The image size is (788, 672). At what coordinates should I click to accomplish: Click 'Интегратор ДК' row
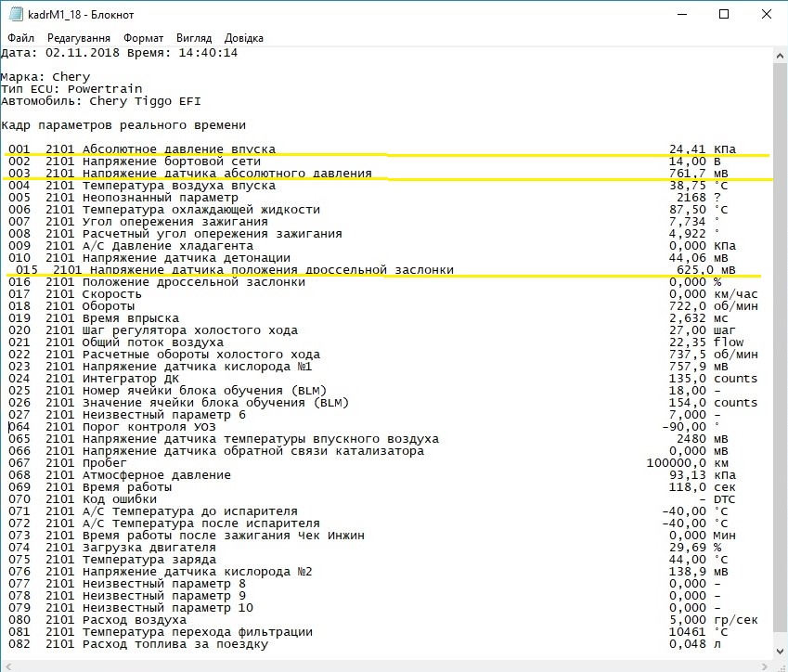click(383, 379)
